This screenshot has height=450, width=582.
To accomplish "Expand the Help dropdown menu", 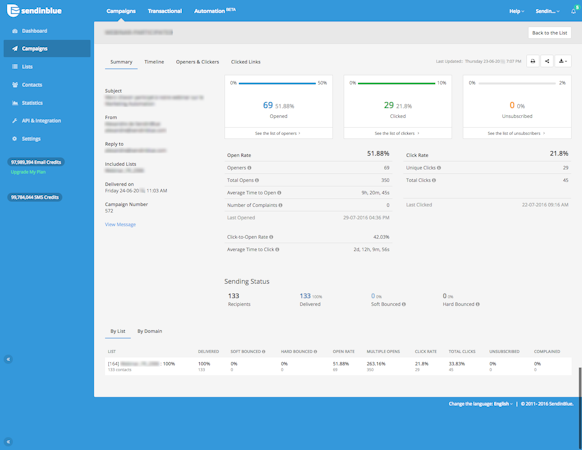I will [516, 11].
